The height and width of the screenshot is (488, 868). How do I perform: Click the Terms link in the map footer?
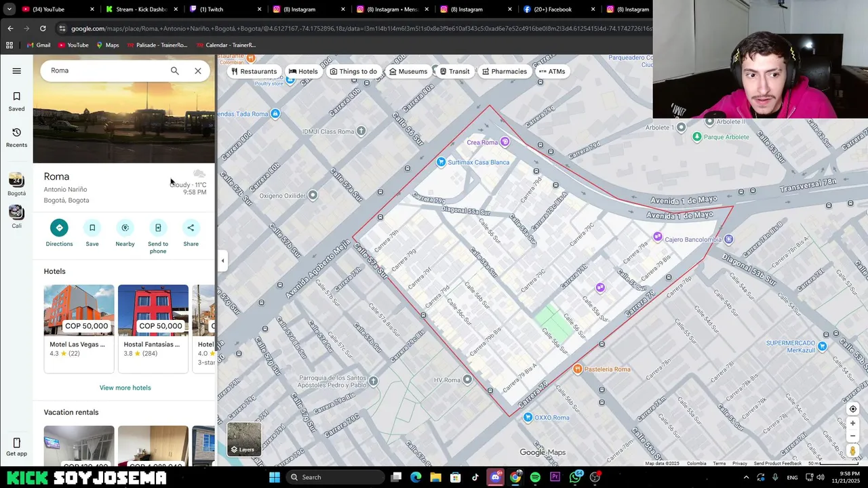719,464
